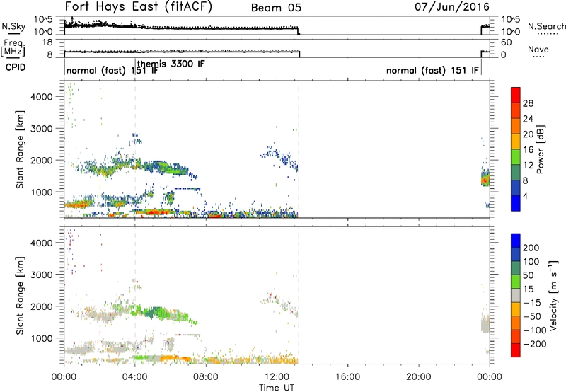Click the '60' Nave axis tick
The height and width of the screenshot is (392, 566).
506,42
